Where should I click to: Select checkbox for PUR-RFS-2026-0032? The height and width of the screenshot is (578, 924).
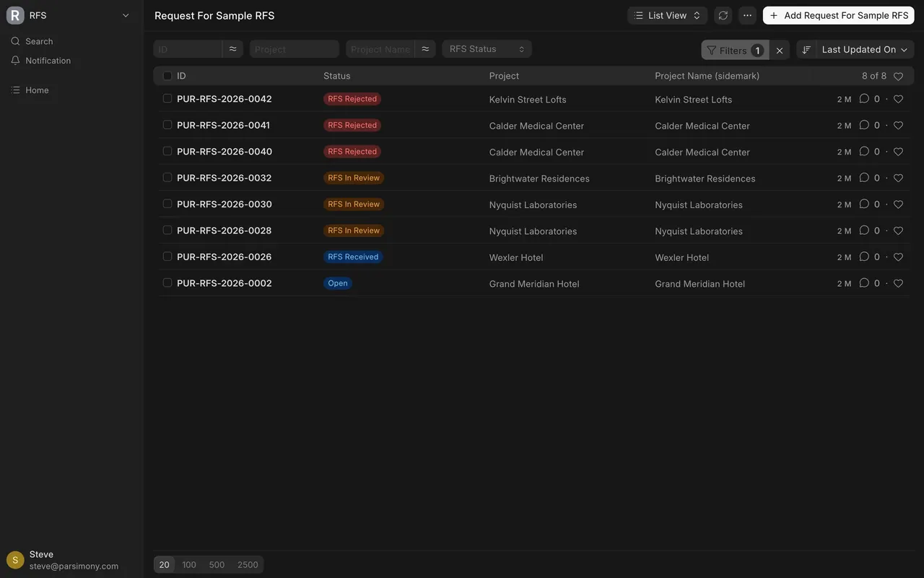point(167,178)
